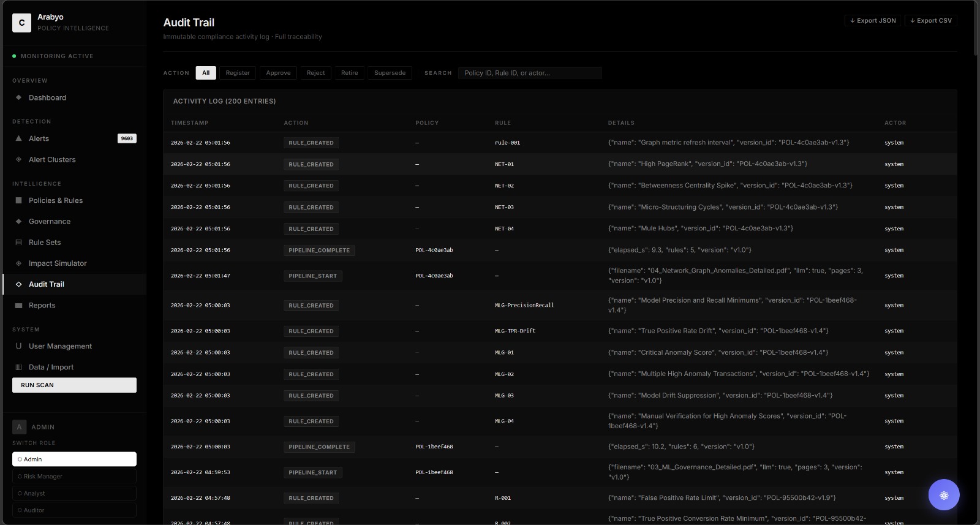This screenshot has height=525, width=980.
Task: Click the Alerts triangle icon
Action: [x=18, y=138]
